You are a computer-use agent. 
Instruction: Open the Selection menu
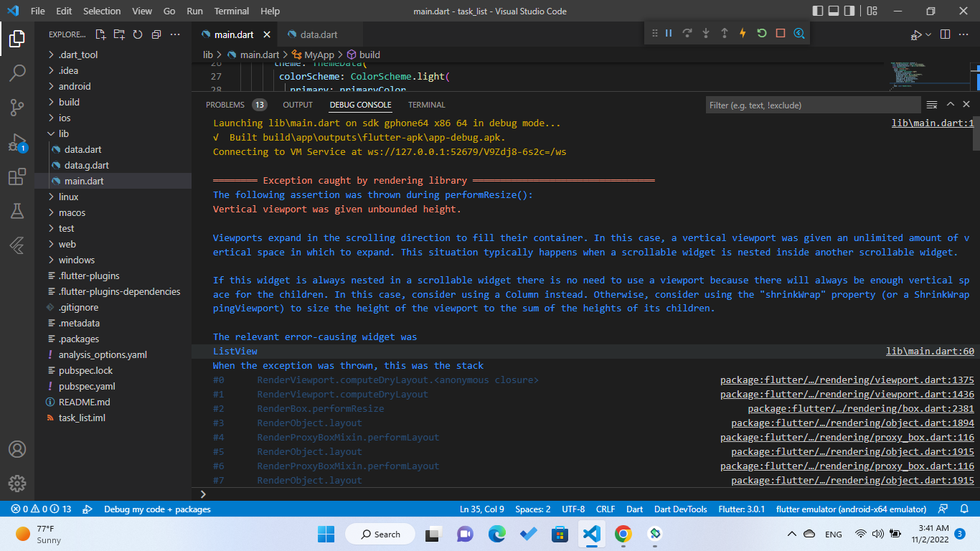102,11
